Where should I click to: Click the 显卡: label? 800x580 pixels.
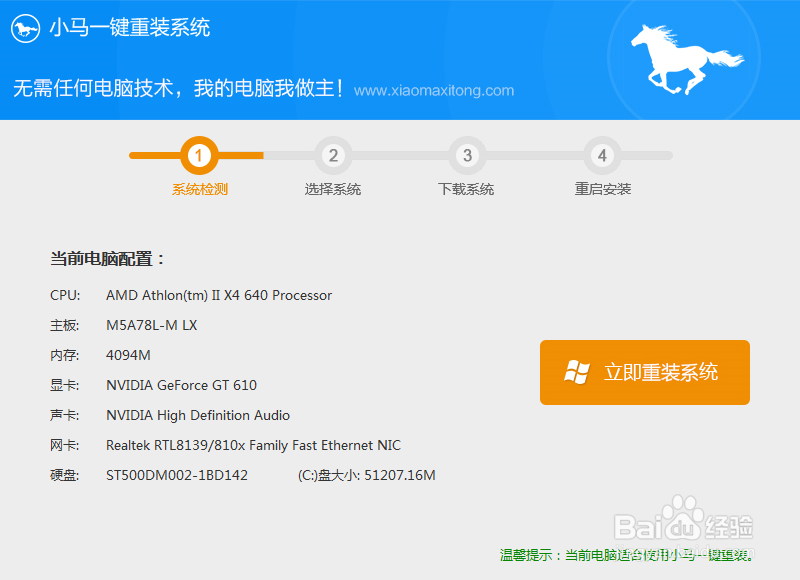click(x=64, y=385)
